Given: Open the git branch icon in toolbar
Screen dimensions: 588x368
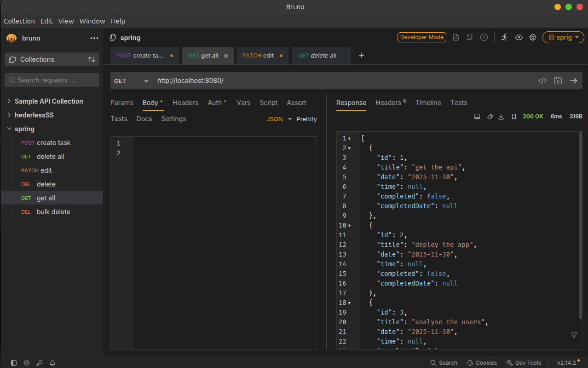Looking at the screenshot, I should point(470,38).
